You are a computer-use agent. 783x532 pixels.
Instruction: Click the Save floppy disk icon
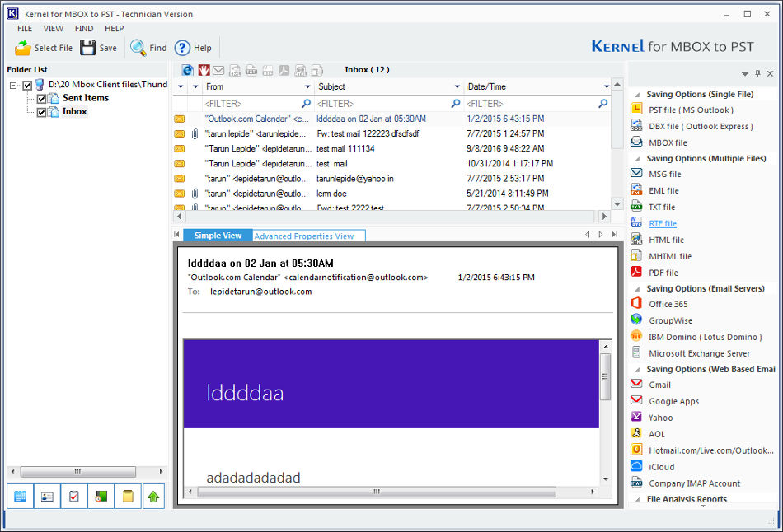88,48
